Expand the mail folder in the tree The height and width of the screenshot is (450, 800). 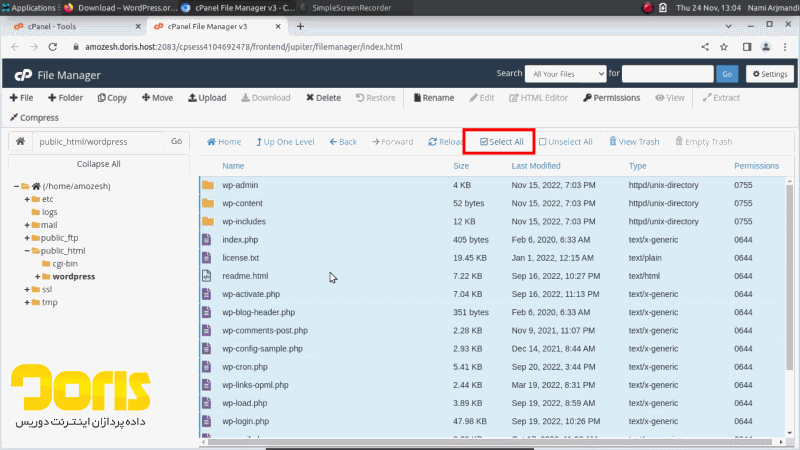click(x=27, y=225)
